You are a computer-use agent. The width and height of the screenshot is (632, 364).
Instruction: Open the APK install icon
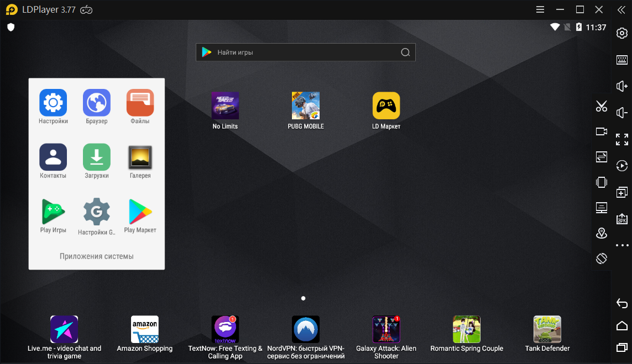(622, 219)
